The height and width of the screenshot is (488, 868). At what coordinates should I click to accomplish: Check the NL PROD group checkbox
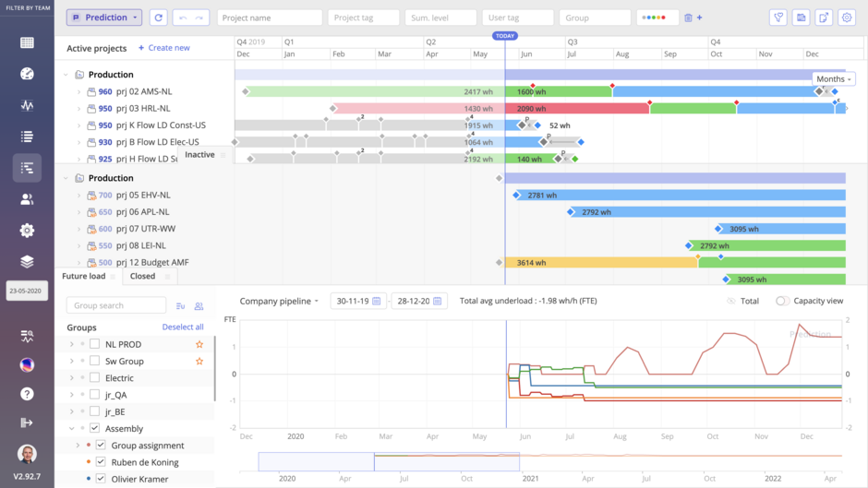tap(95, 344)
